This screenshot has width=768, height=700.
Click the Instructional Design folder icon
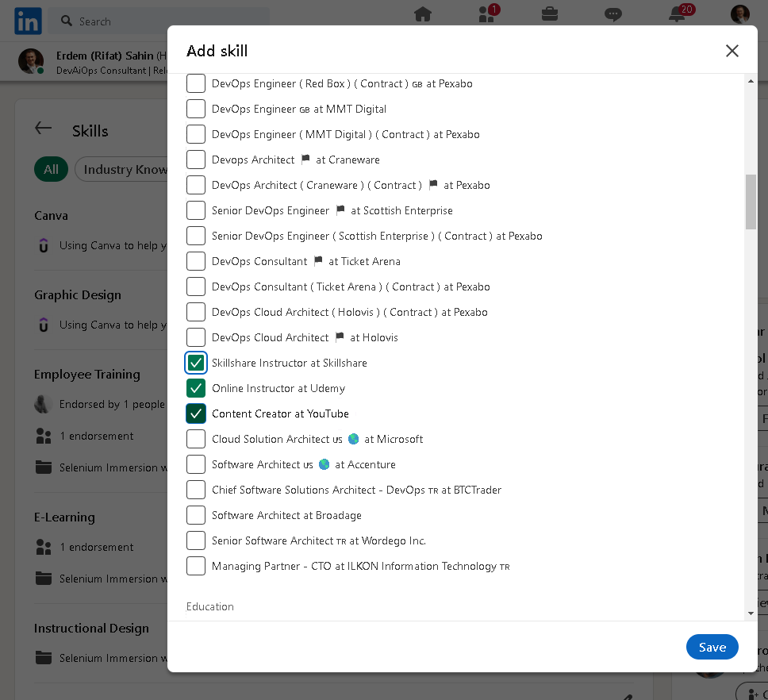pos(44,658)
